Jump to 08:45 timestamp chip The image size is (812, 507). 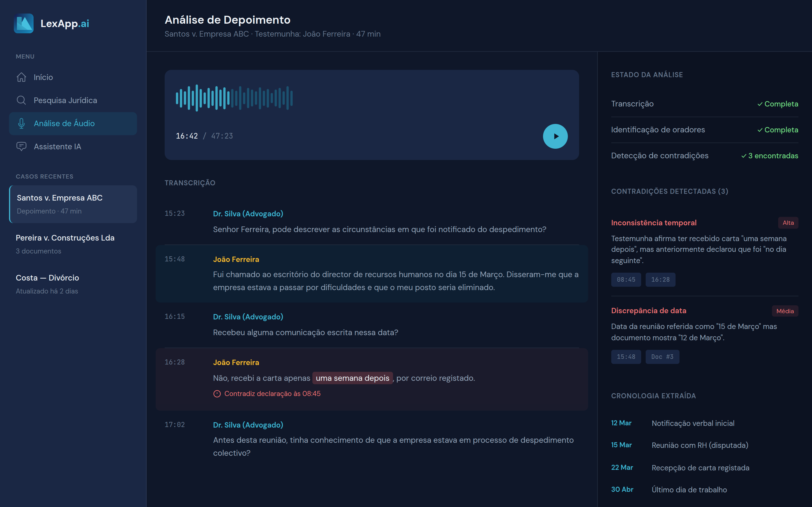[626, 280]
